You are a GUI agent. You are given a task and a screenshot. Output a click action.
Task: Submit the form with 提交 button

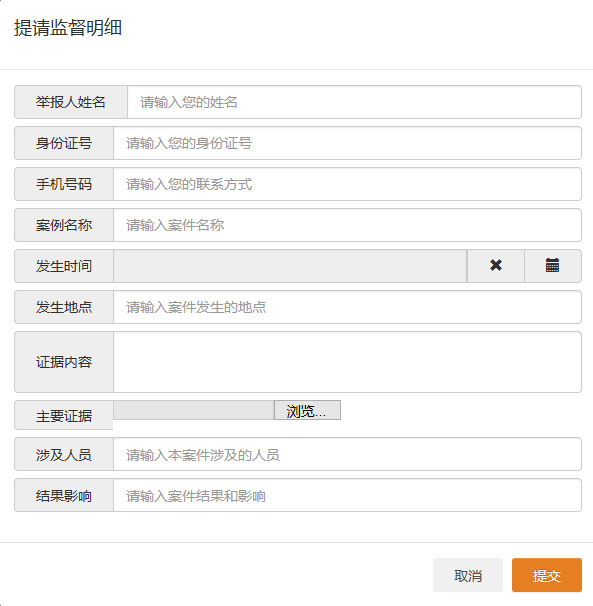[x=547, y=575]
